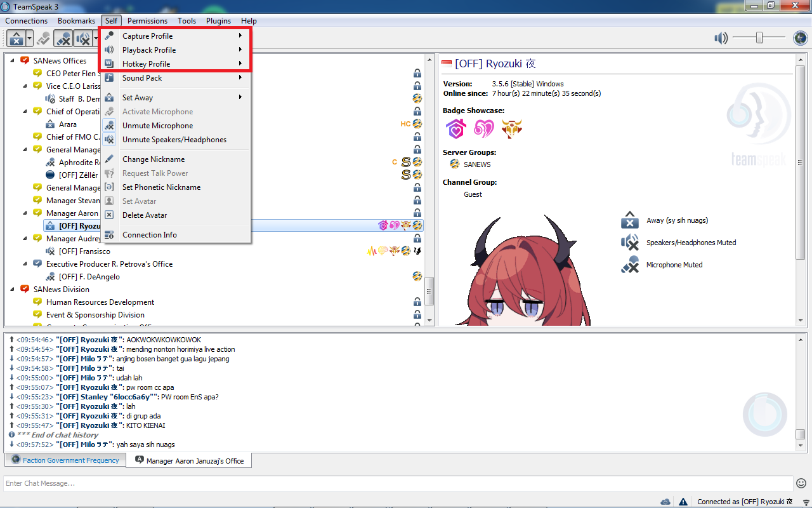Click the lock on Human Resources Development row

pos(417,302)
